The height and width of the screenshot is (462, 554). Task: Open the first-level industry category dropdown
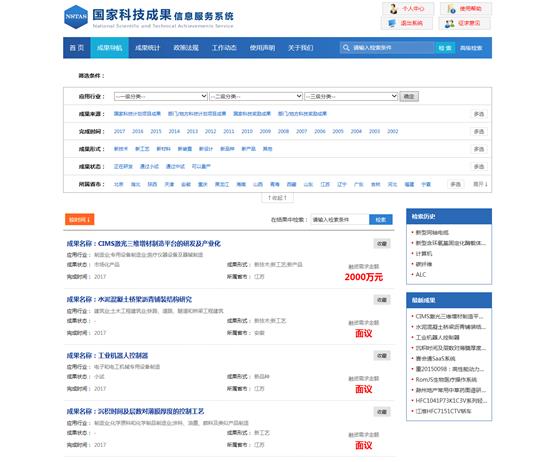pos(160,96)
